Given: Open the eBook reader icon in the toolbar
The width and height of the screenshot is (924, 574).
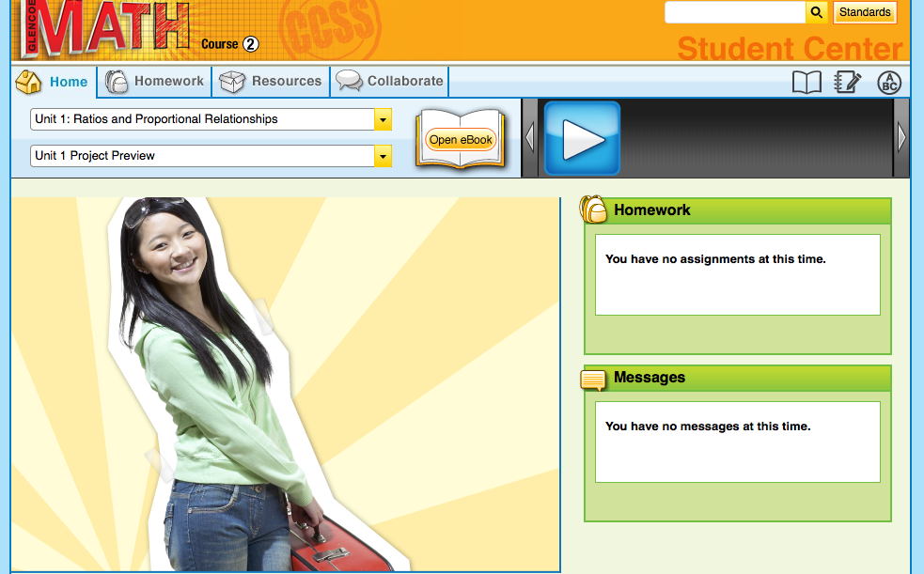Looking at the screenshot, I should click(807, 83).
